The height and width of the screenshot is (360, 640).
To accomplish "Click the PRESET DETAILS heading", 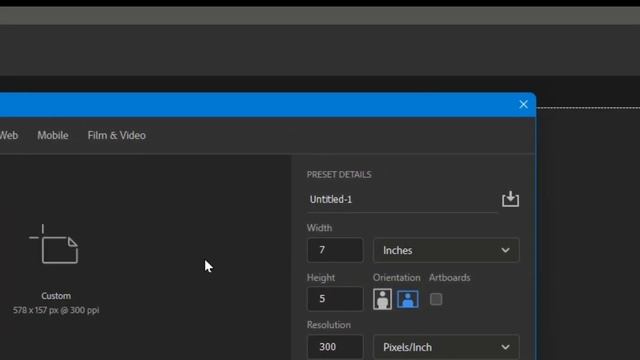I will pyautogui.click(x=339, y=175).
